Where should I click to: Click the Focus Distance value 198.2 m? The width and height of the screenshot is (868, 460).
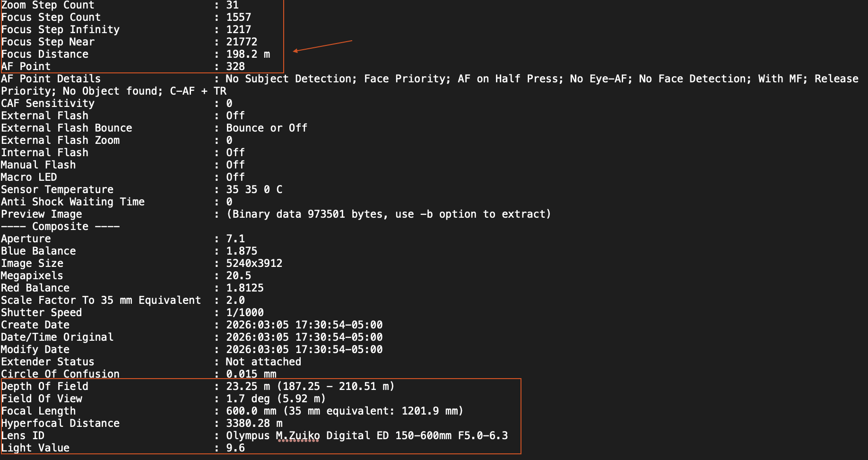click(x=248, y=54)
